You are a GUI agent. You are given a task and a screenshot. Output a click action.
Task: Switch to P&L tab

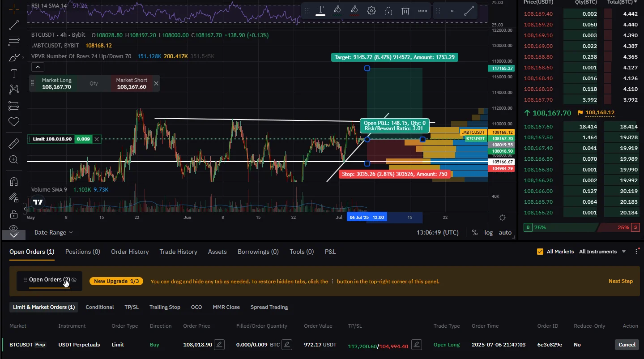click(x=330, y=252)
